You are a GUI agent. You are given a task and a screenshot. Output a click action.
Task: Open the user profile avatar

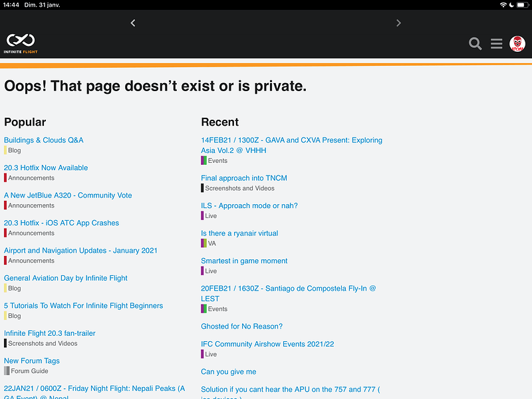tap(517, 44)
